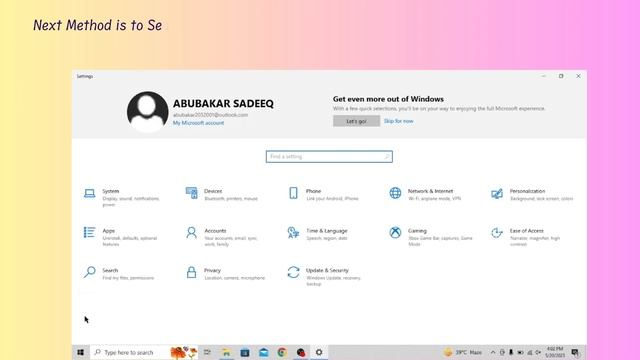Click the user profile avatar picture
The width and height of the screenshot is (640, 360).
click(147, 111)
